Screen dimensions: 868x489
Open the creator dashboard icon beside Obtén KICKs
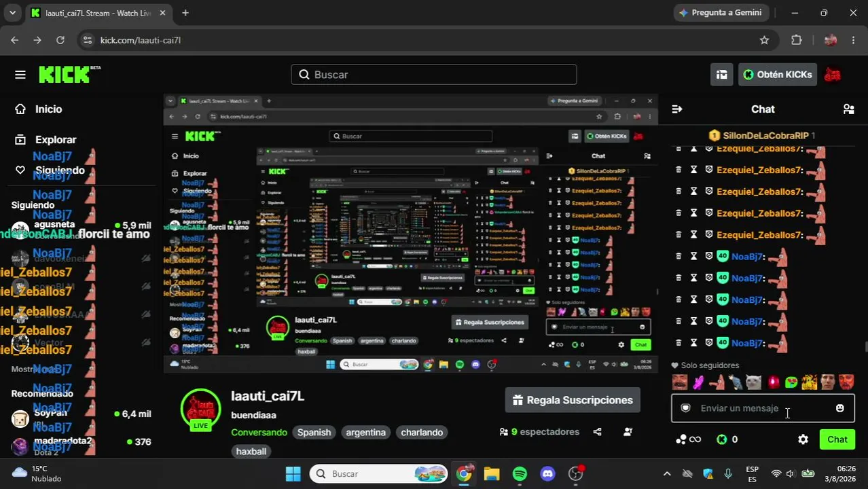click(x=721, y=75)
